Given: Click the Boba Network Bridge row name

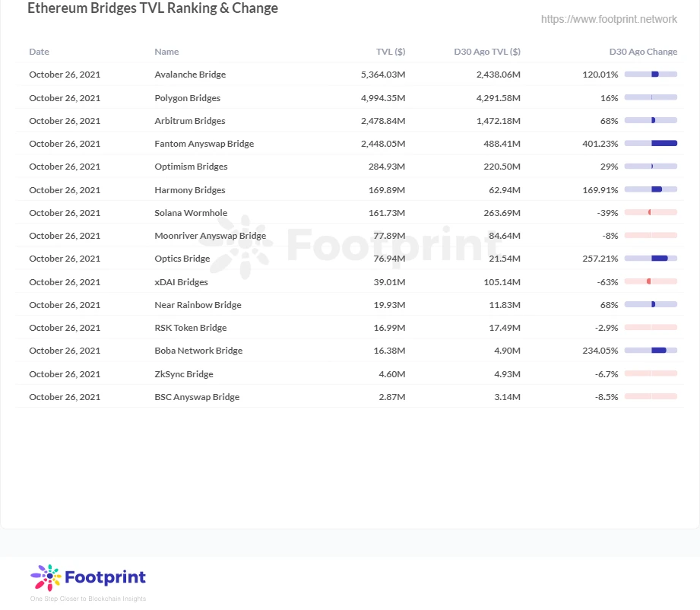Looking at the screenshot, I should tap(198, 351).
